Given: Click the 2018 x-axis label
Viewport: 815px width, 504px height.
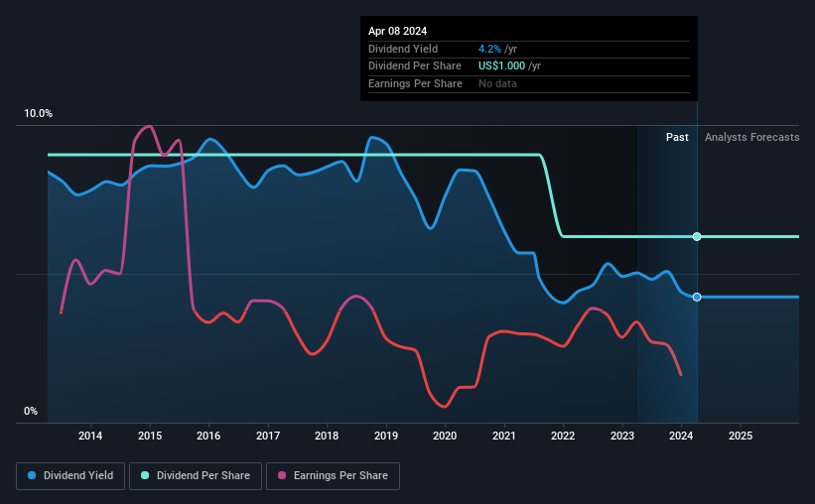Looking at the screenshot, I should 327,436.
